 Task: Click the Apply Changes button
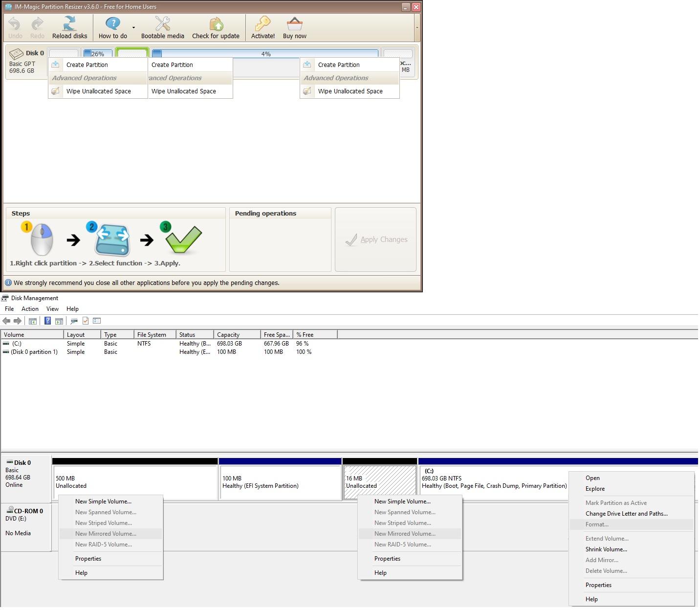(375, 240)
